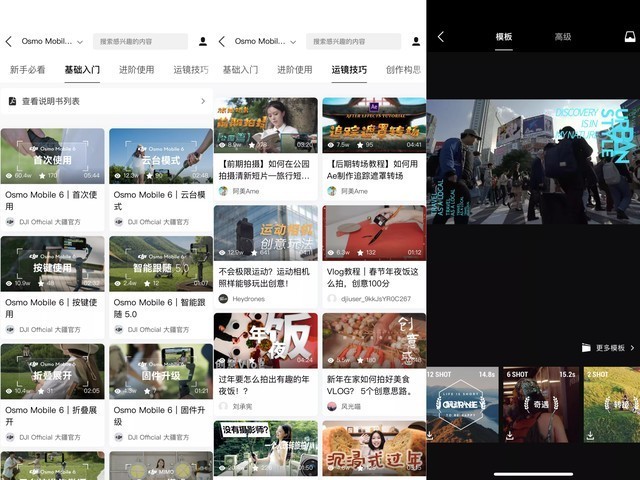Download the 2 SHOT template via its download icon
This screenshot has width=640, height=480.
click(590, 436)
